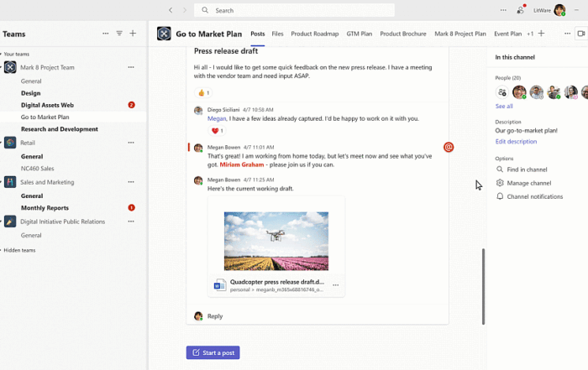Go forward with the right arrow
588x370 pixels.
point(185,10)
